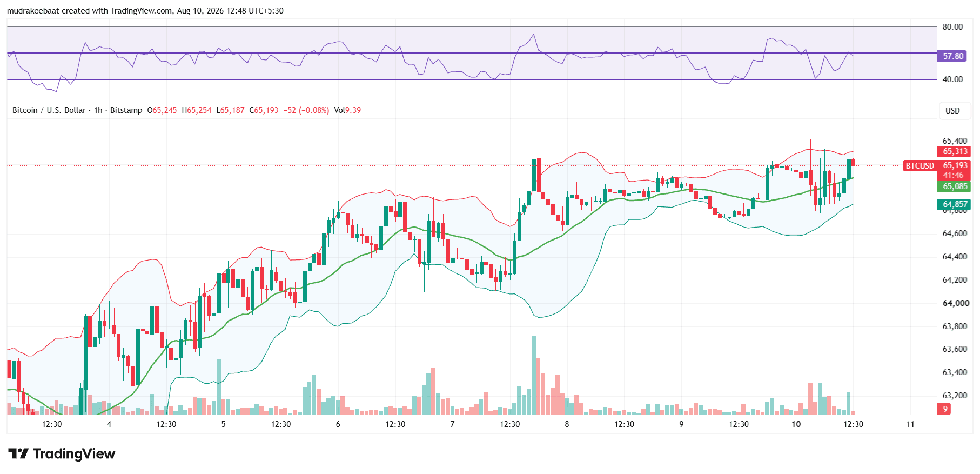Click the 63,800 price scale label
980x474 pixels.
[955, 326]
